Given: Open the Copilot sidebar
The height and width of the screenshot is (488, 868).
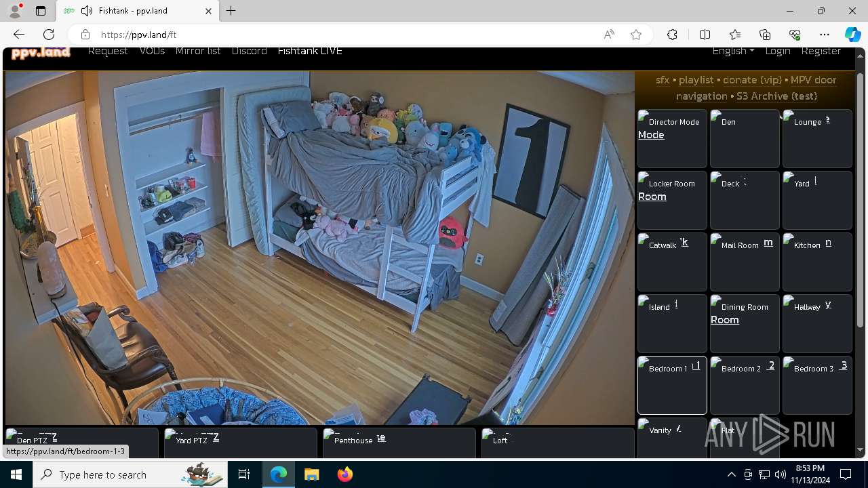Looking at the screenshot, I should [852, 35].
